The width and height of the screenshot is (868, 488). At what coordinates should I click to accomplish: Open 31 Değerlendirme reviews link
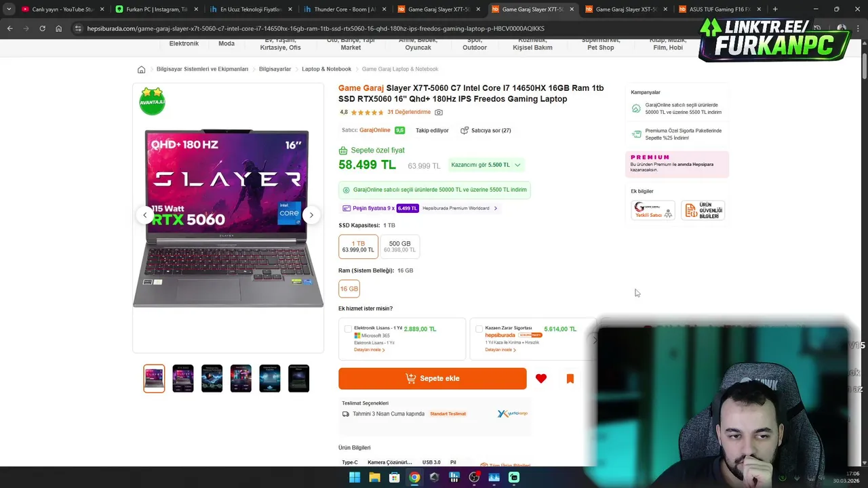point(409,113)
